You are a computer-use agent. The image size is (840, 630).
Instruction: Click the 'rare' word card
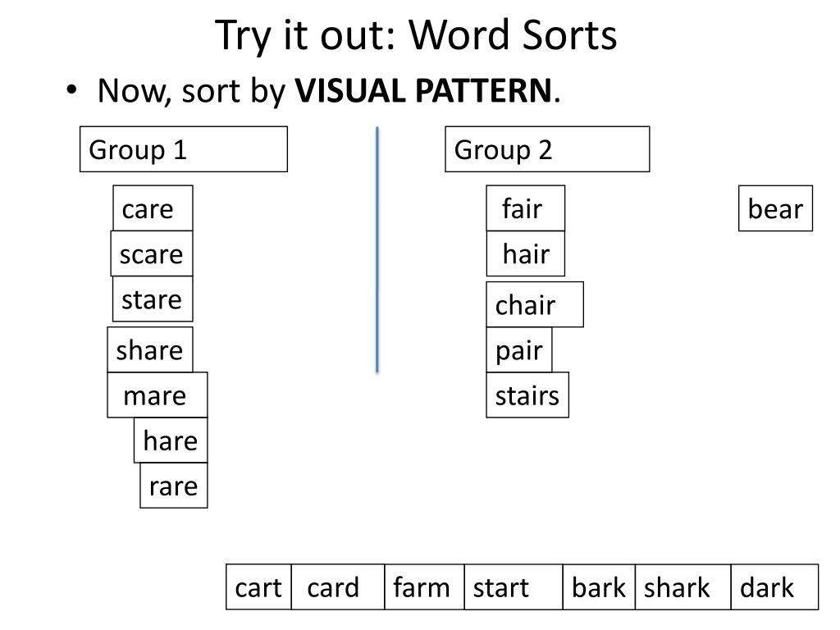pos(174,486)
